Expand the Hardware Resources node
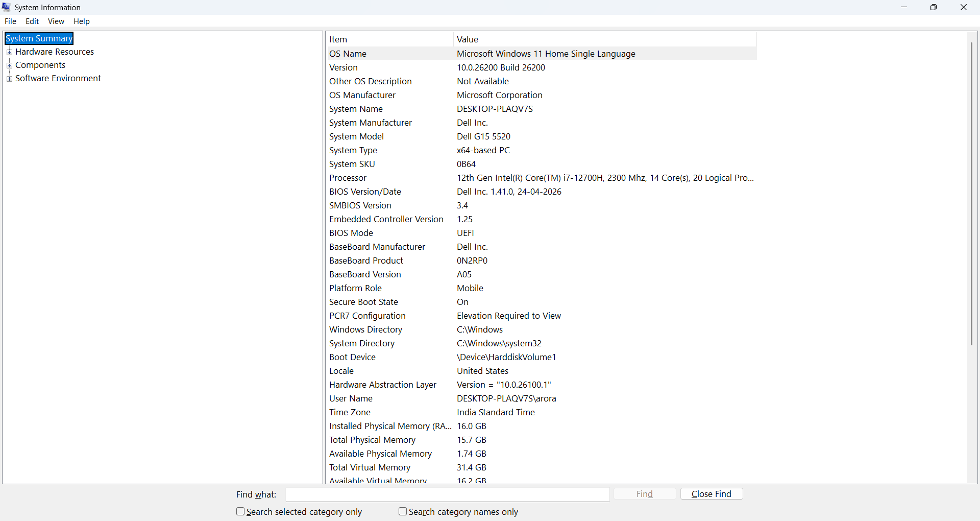This screenshot has width=980, height=521. coord(9,52)
